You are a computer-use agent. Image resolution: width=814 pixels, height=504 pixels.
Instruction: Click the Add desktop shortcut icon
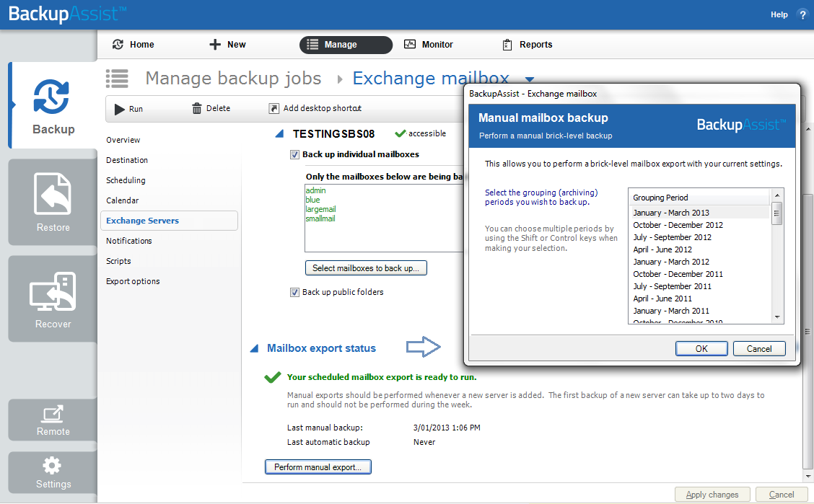tap(273, 108)
